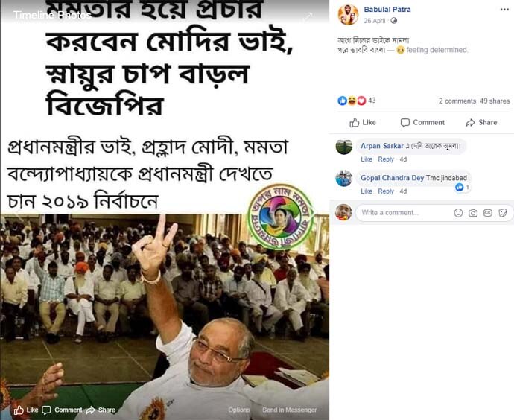
Task: Attach a photo using camera icon
Action: pos(473,213)
